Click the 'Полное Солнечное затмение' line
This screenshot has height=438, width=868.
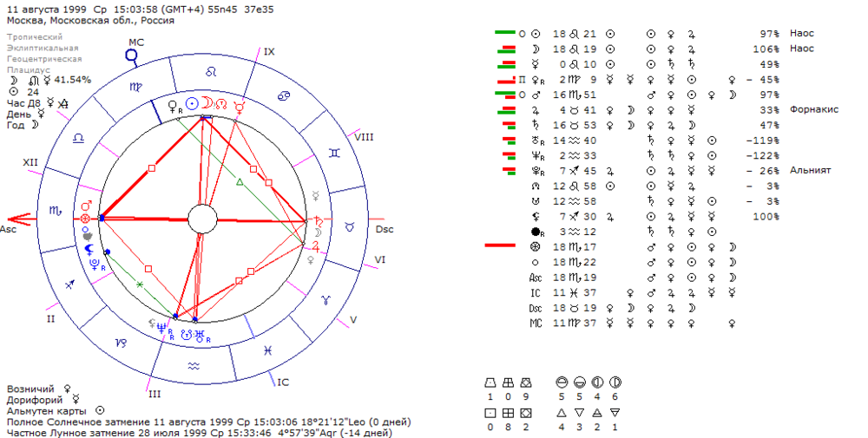(x=208, y=422)
